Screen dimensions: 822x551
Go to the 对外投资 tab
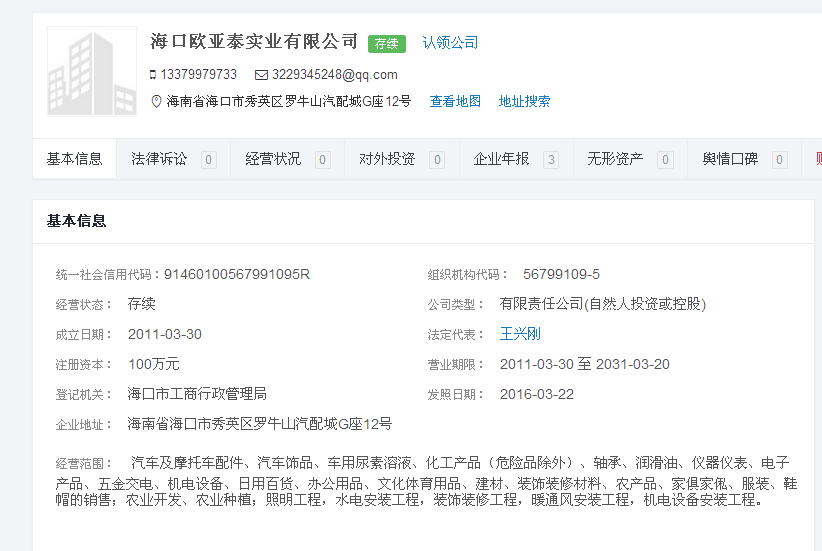(x=388, y=159)
